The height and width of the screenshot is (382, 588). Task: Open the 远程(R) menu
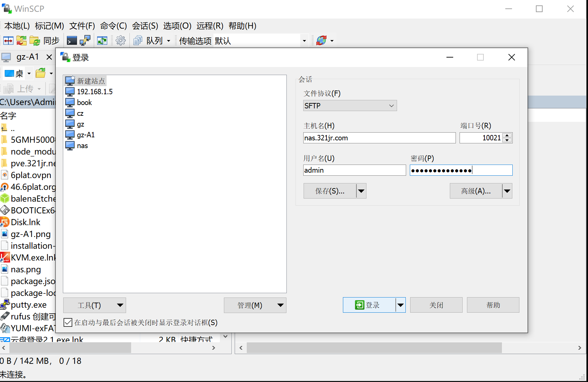[210, 26]
